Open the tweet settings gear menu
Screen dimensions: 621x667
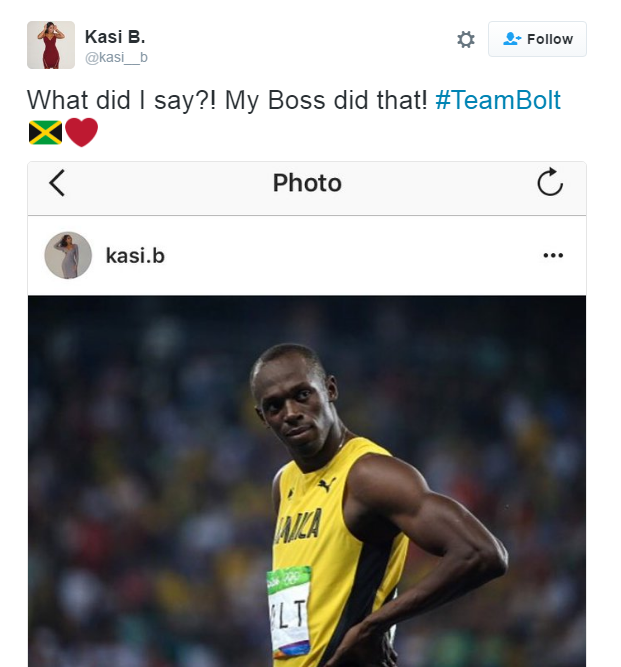click(x=466, y=39)
